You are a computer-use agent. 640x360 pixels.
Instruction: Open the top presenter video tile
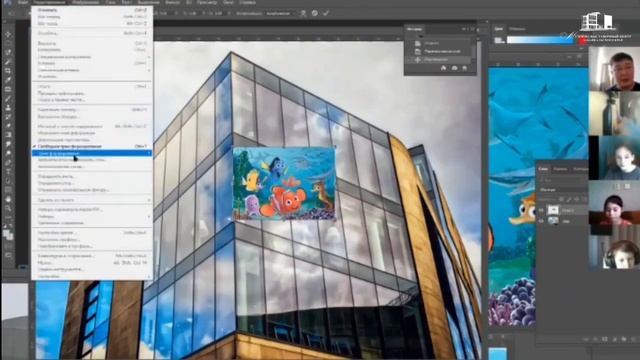point(614,69)
